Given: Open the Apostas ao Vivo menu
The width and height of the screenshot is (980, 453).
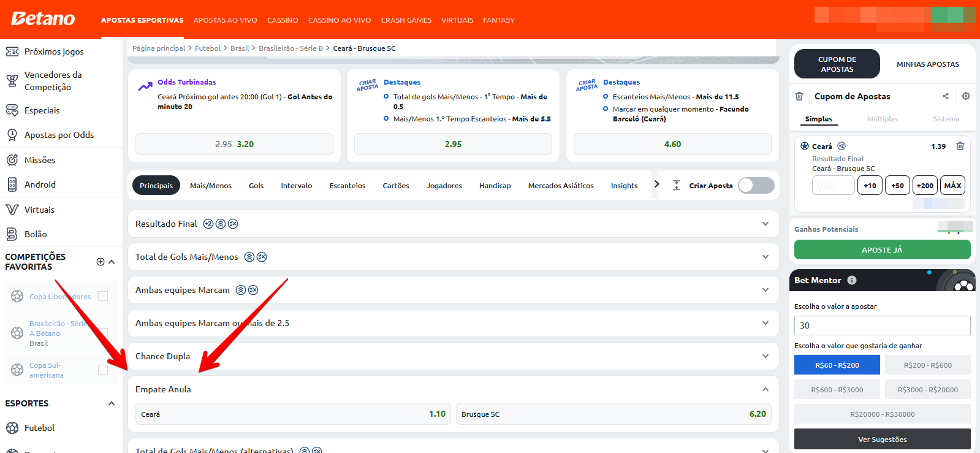Looking at the screenshot, I should 225,20.
